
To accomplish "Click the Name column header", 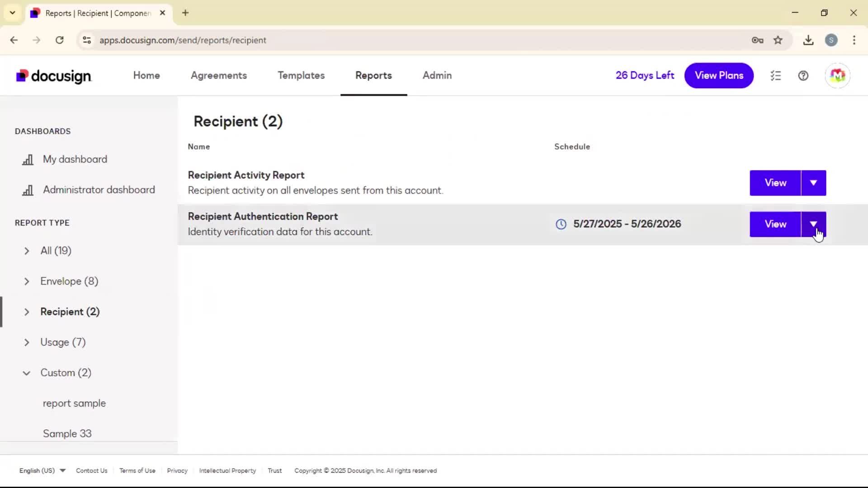I will (x=199, y=147).
